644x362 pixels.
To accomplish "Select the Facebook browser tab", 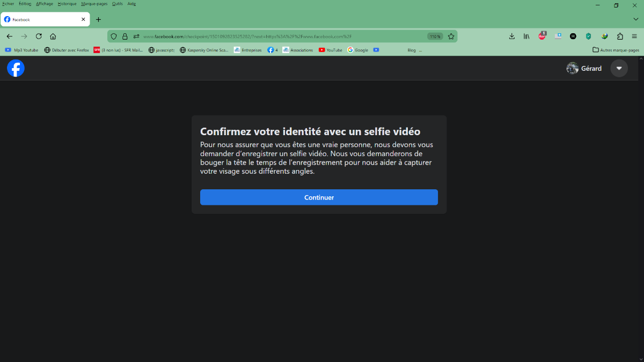I will point(45,19).
